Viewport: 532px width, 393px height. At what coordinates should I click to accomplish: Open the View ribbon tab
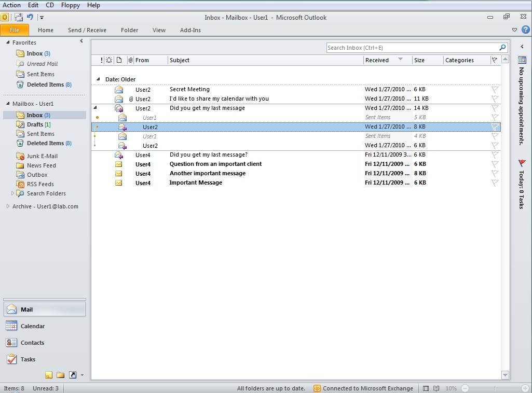(159, 30)
